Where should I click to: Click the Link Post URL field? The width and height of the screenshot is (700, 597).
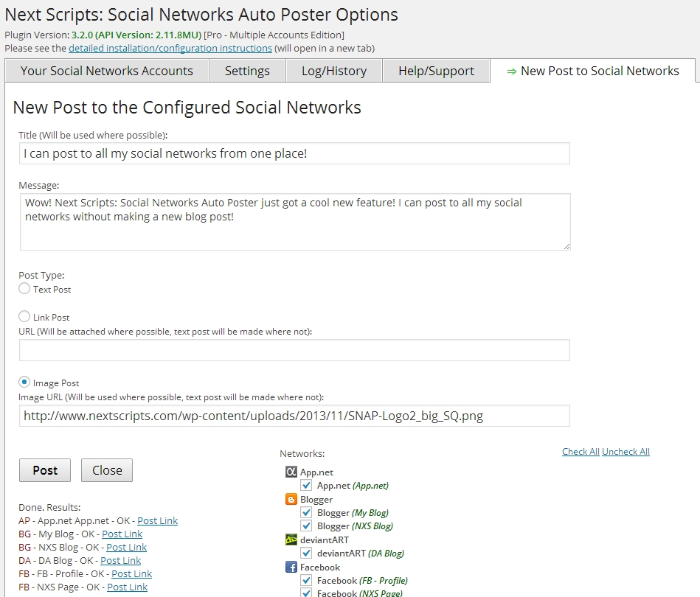294,350
